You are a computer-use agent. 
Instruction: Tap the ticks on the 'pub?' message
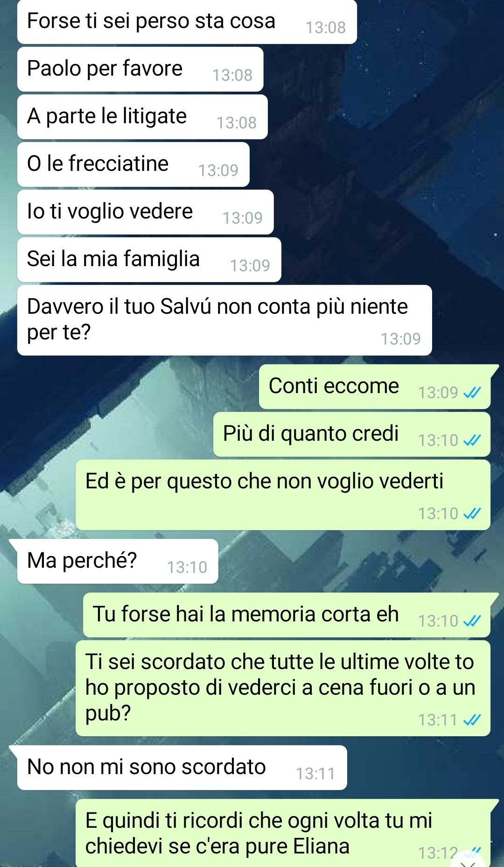[x=472, y=720]
